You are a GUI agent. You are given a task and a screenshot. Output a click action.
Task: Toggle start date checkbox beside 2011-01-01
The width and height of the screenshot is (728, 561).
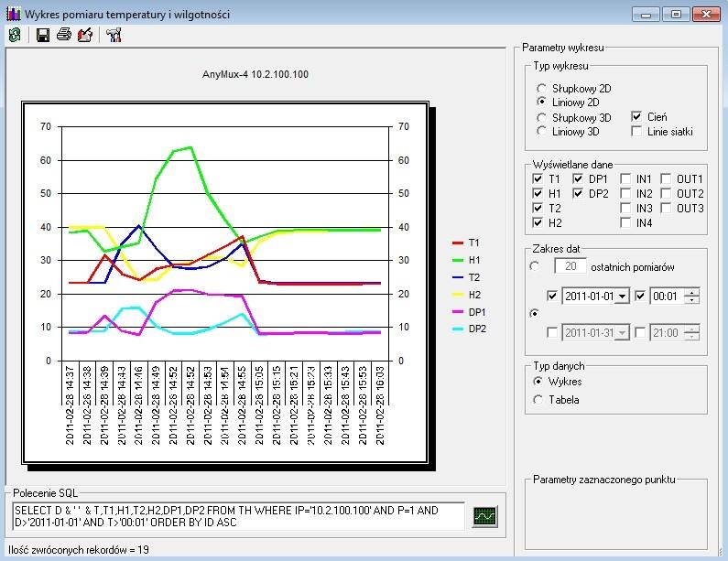(x=552, y=296)
